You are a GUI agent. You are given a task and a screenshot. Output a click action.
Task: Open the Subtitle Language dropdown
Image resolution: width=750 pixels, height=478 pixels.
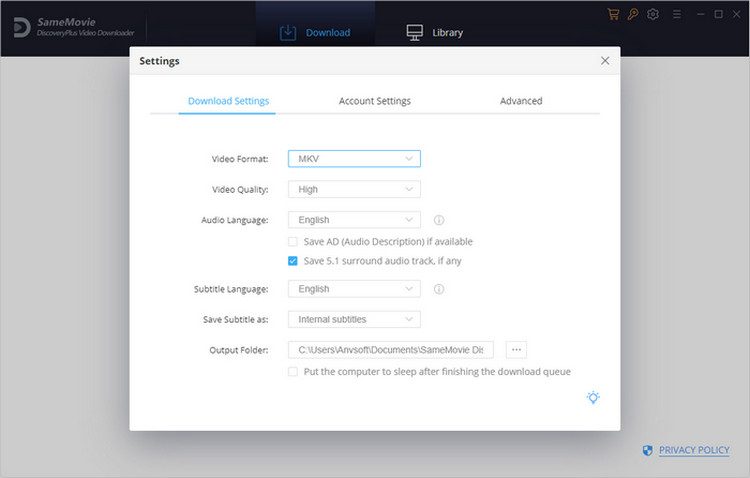[x=354, y=289]
